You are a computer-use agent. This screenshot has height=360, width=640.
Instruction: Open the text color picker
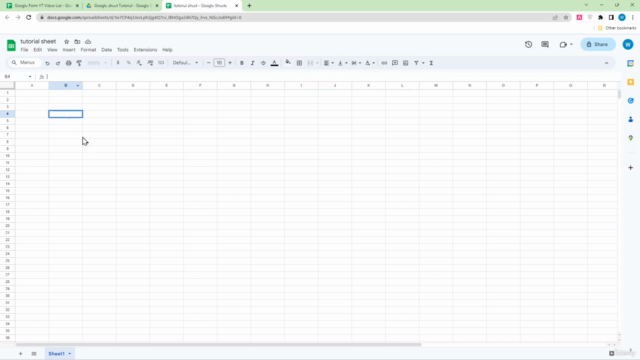tap(274, 63)
